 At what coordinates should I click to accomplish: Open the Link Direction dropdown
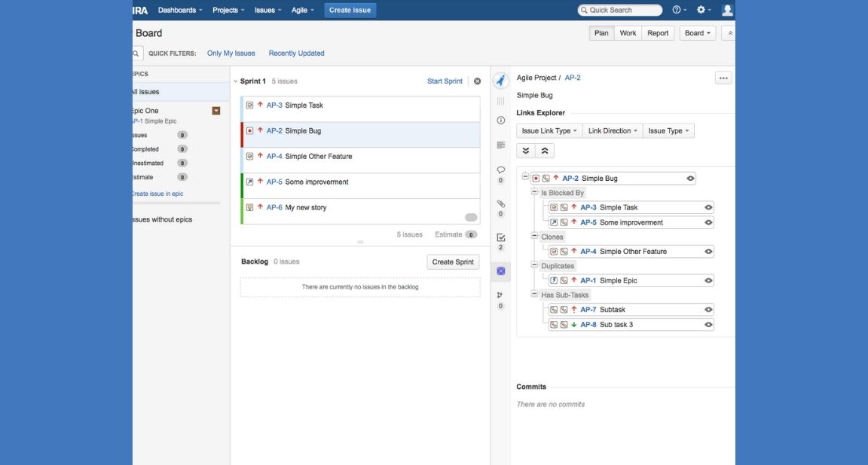(613, 131)
